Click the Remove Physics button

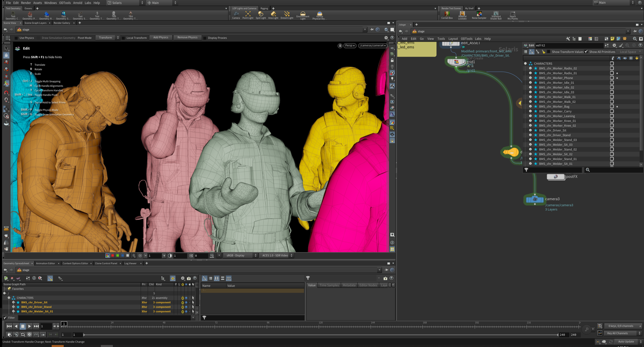tap(187, 38)
